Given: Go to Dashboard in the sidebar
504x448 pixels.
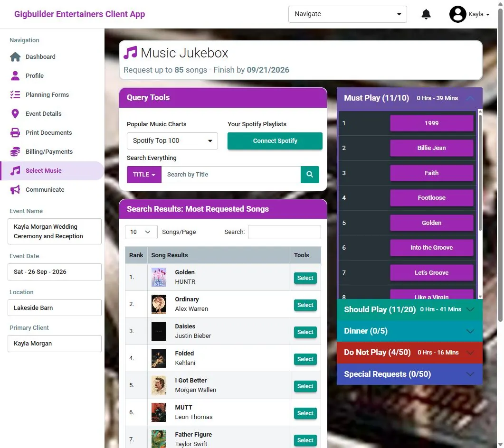Looking at the screenshot, I should click(40, 57).
